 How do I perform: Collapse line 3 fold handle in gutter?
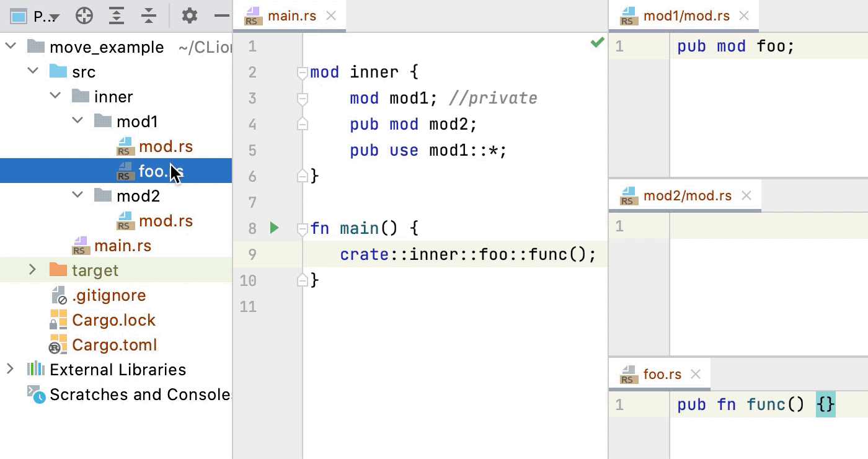pyautogui.click(x=302, y=97)
